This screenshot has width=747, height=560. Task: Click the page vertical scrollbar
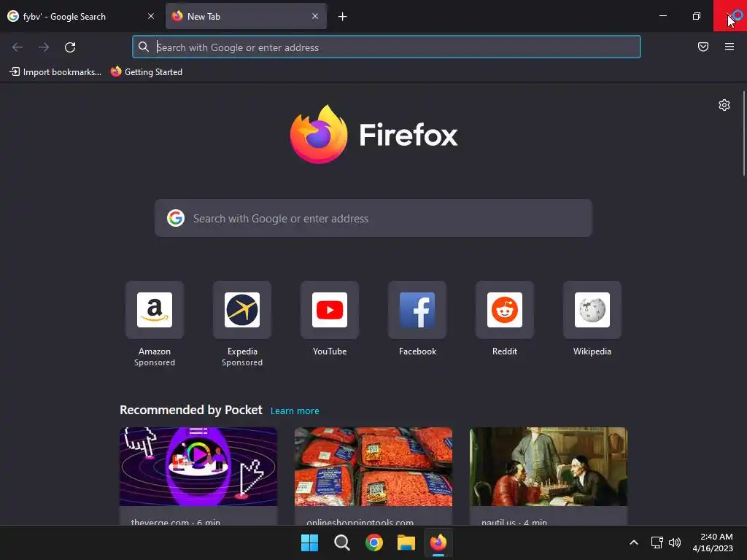pyautogui.click(x=743, y=133)
